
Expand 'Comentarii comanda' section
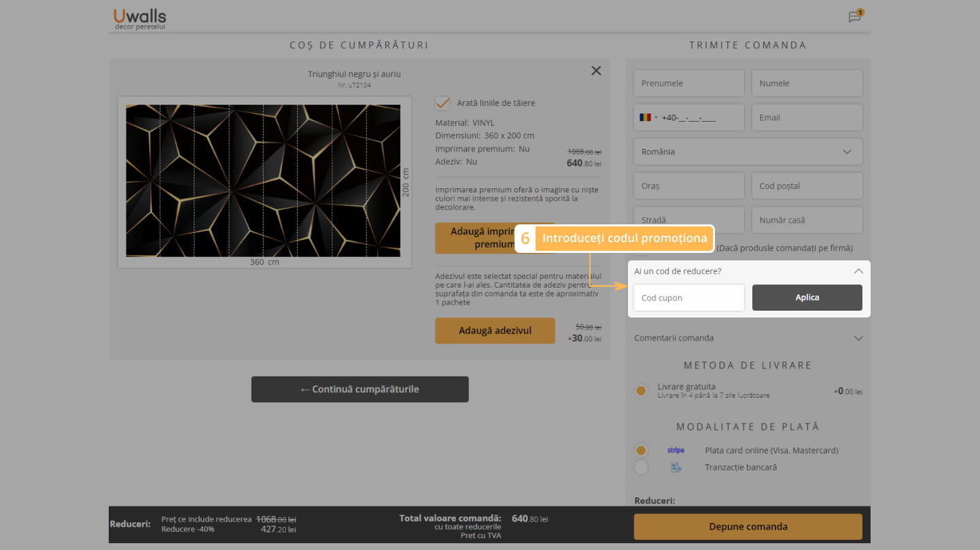pos(858,338)
